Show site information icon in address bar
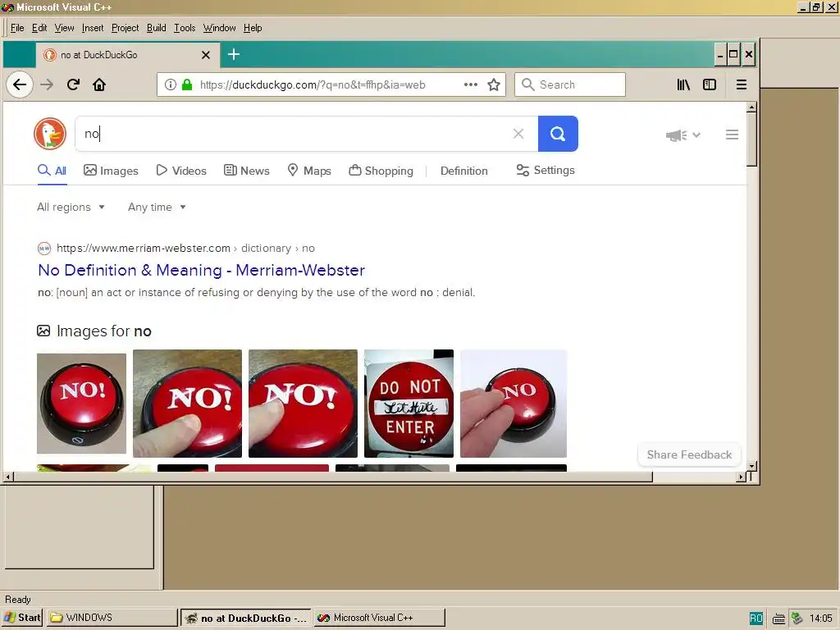 [171, 84]
